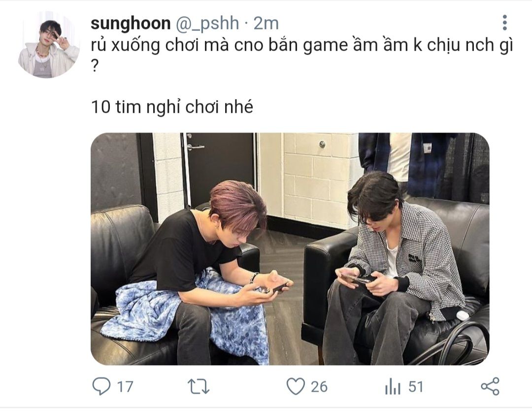This screenshot has height=411, width=532.
Task: Click the retweet arrows icon
Action: click(199, 386)
